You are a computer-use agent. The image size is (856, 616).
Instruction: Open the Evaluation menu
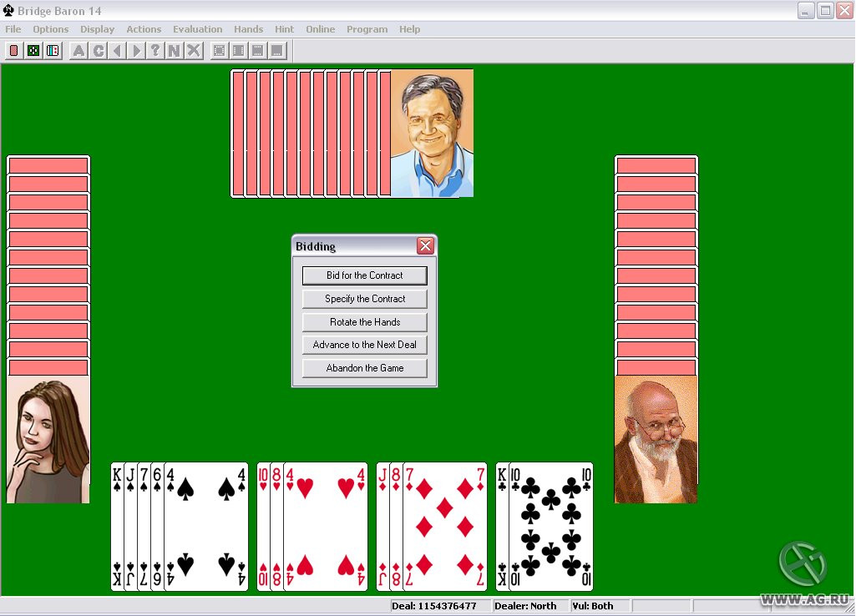pyautogui.click(x=198, y=29)
